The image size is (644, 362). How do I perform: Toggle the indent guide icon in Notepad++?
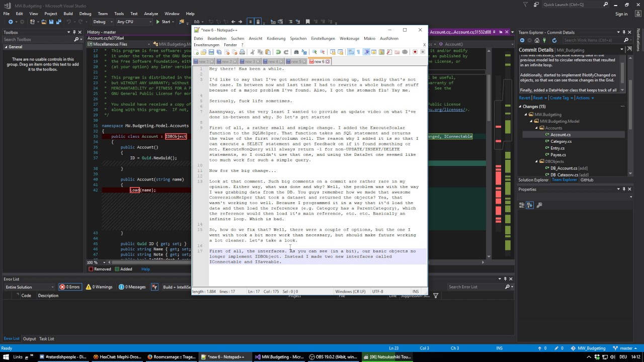[x=366, y=52]
